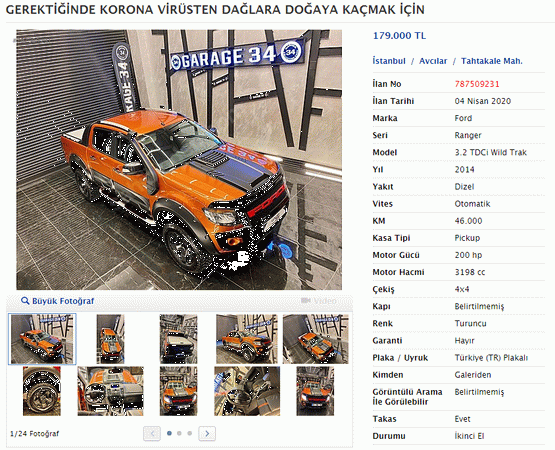The width and height of the screenshot is (555, 450).
Task: Select the first thumbnail of the truck
Action: pyautogui.click(x=42, y=339)
